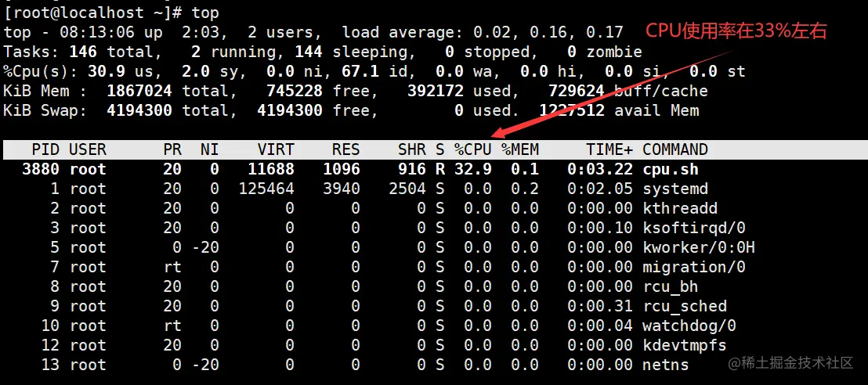The height and width of the screenshot is (385, 868).
Task: Click the 11688 VIRT value
Action: (271, 169)
